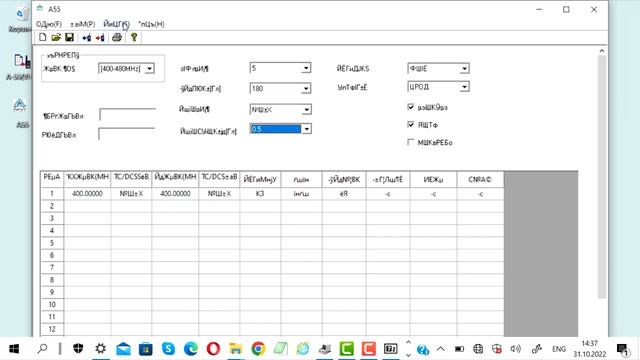The width and height of the screenshot is (640, 360).
Task: Click the Open folder toolbar icon
Action: (56, 38)
